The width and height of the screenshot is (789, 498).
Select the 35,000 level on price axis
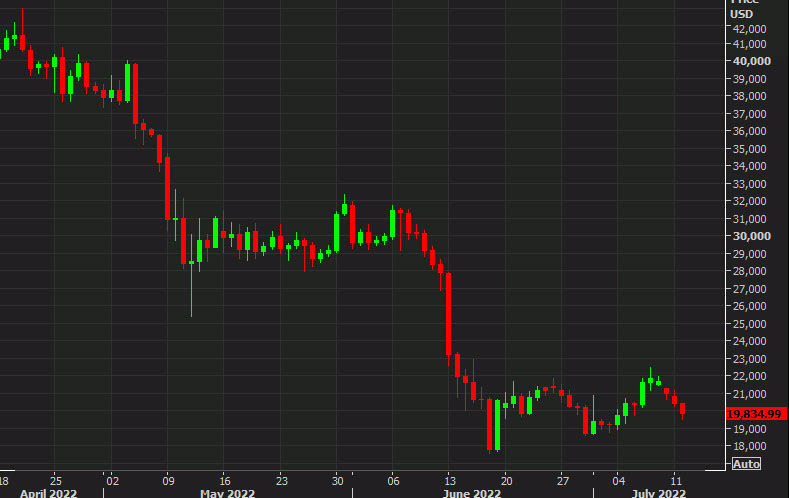(750, 149)
